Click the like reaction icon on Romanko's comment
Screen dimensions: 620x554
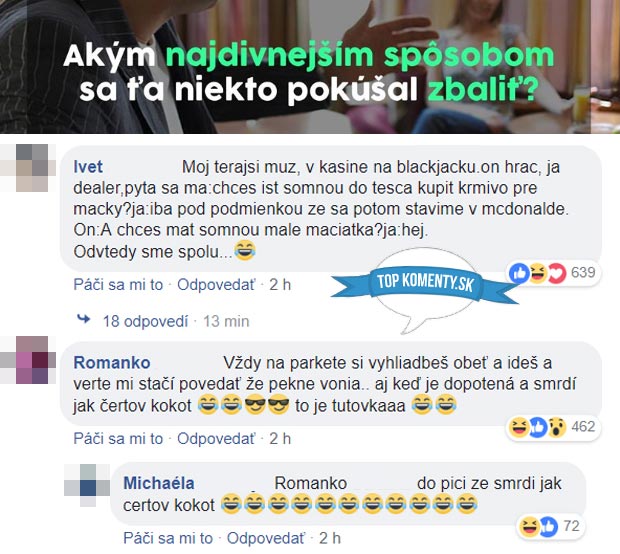click(538, 427)
